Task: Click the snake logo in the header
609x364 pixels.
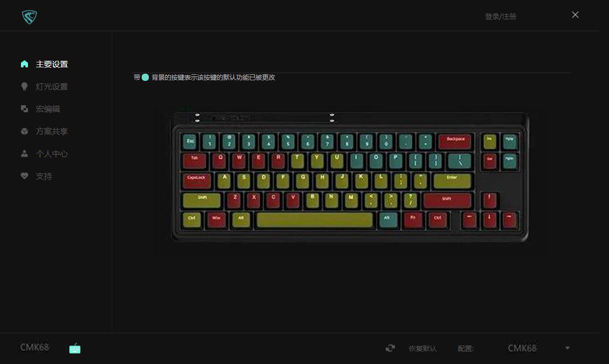Action: [x=29, y=17]
